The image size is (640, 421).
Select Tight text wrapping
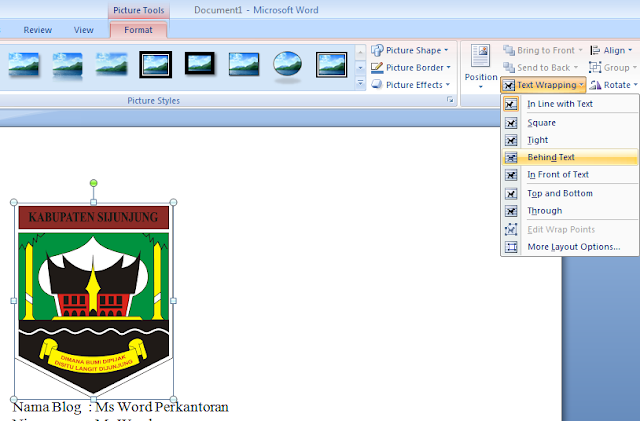(570, 140)
